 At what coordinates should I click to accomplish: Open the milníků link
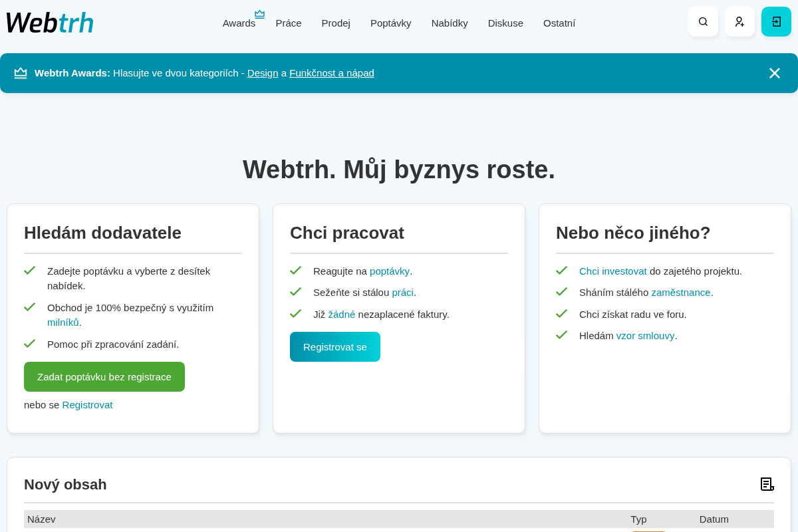[x=63, y=322]
